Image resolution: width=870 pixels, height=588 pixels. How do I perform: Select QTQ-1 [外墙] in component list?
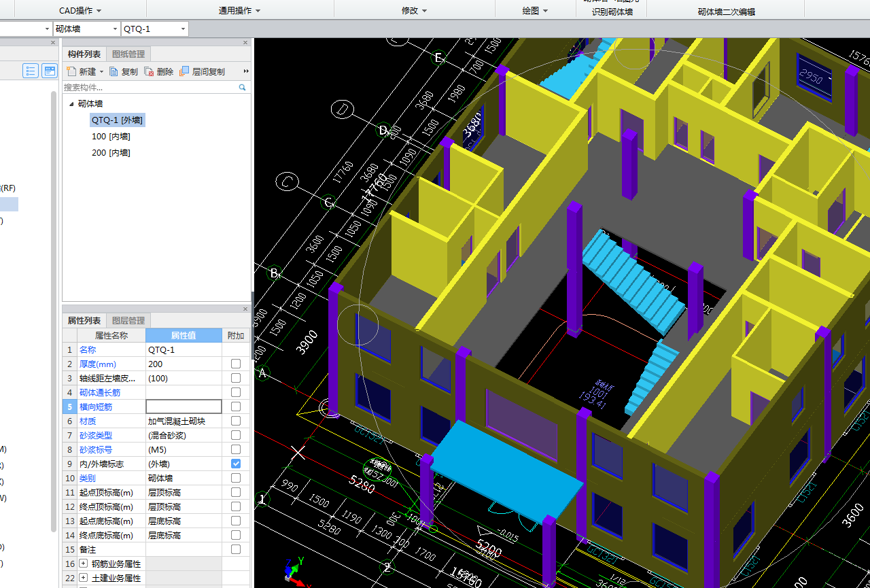[117, 120]
